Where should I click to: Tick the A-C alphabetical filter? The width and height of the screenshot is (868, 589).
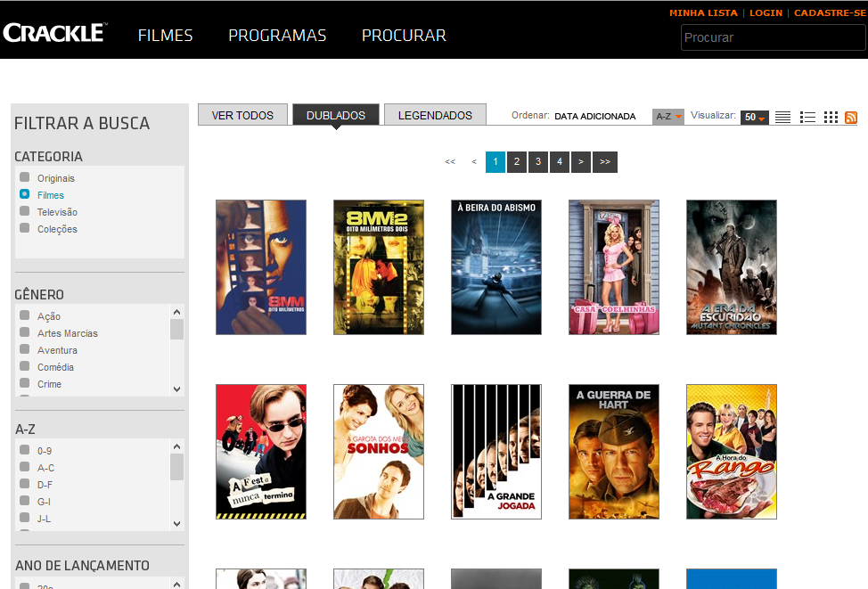(24, 467)
